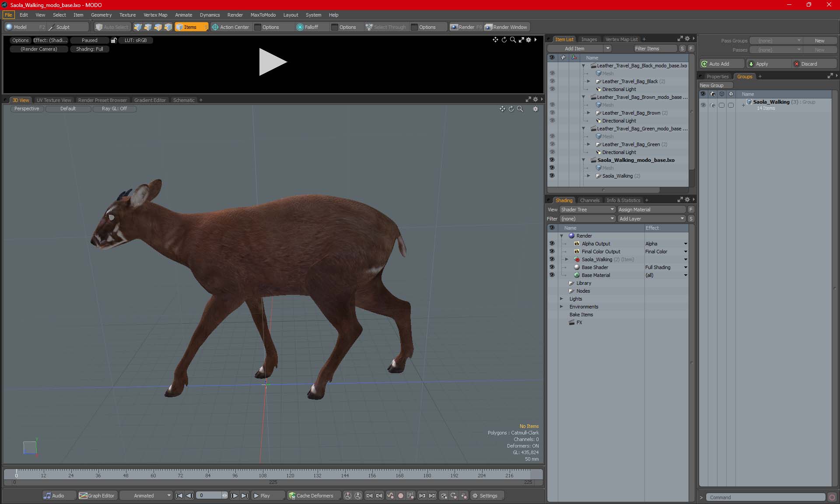The image size is (840, 504).
Task: Toggle visibility of Saola_Walking item in Item List
Action: (552, 176)
